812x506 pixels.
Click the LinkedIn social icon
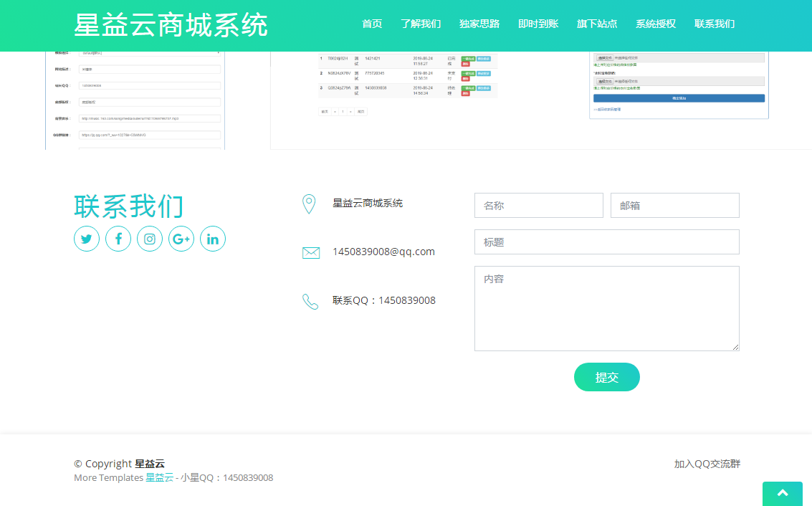[213, 239]
